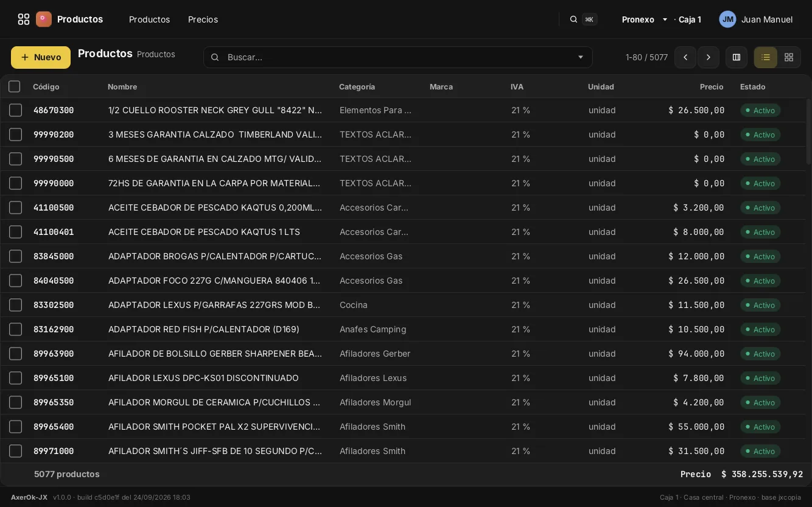This screenshot has width=812, height=507.
Task: Go to next page of products
Action: coord(709,57)
